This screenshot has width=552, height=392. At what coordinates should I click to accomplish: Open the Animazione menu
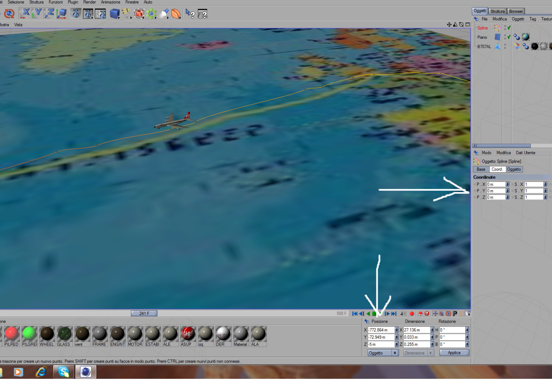(110, 2)
